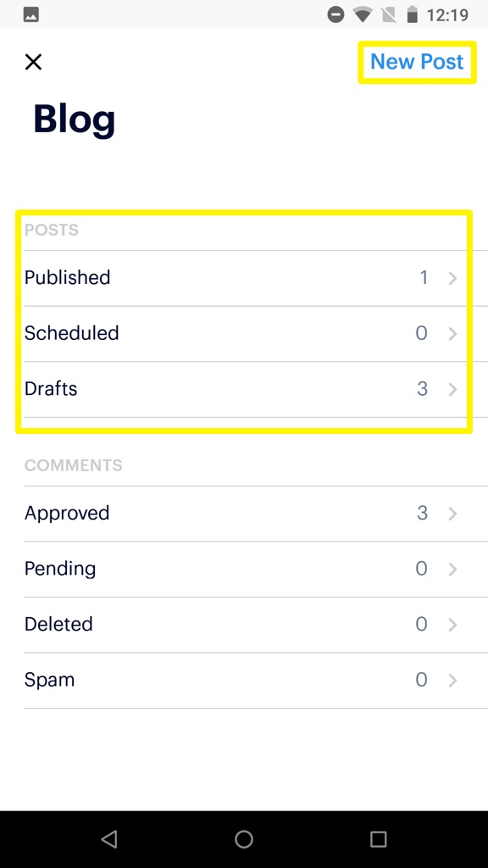Tap the Back navigation triangle
Viewport: 488px width, 868px height.
tap(108, 839)
